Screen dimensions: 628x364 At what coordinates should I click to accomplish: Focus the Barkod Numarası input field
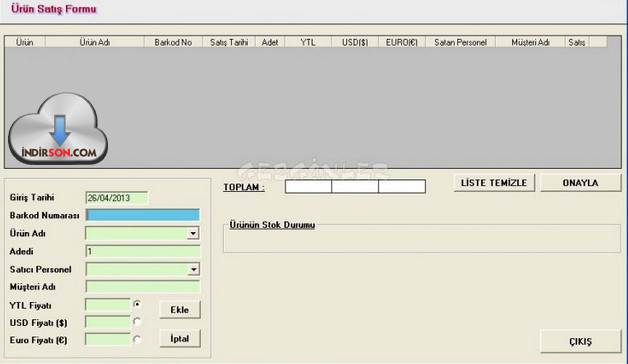[143, 215]
